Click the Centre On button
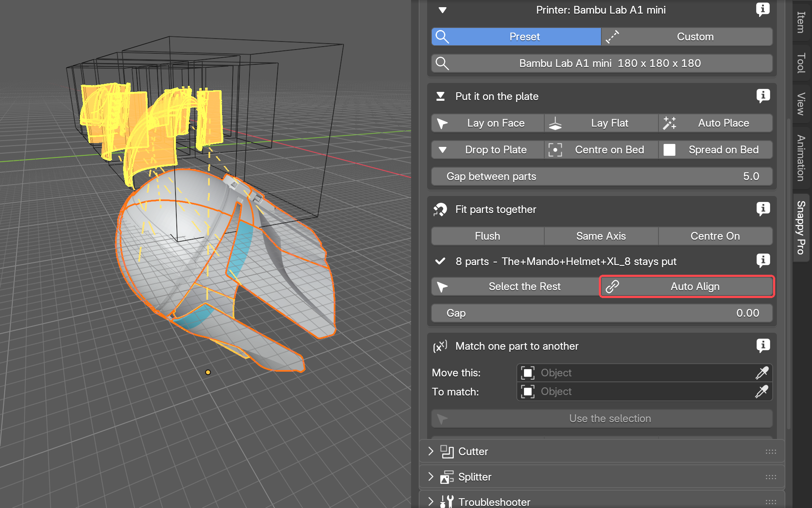Image resolution: width=812 pixels, height=508 pixels. (716, 236)
